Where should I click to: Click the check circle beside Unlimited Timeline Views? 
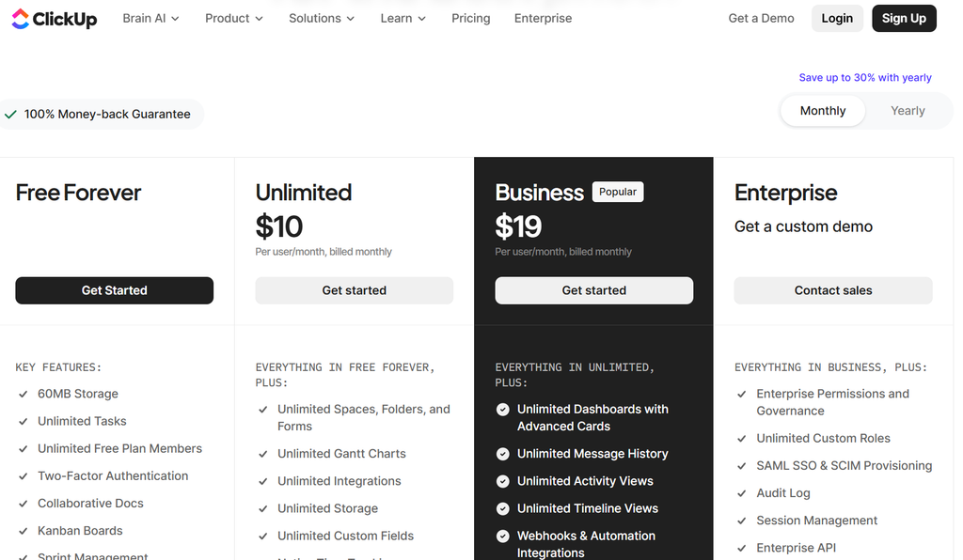[502, 508]
